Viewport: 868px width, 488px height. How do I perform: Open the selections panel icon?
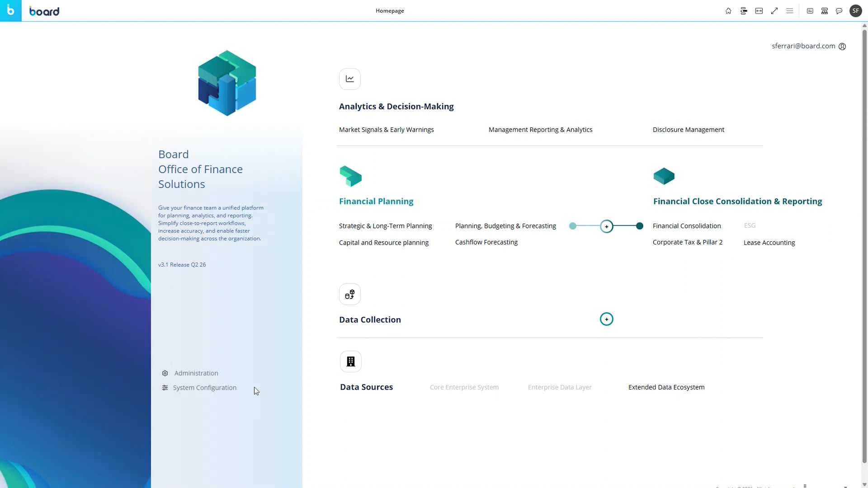tap(810, 11)
